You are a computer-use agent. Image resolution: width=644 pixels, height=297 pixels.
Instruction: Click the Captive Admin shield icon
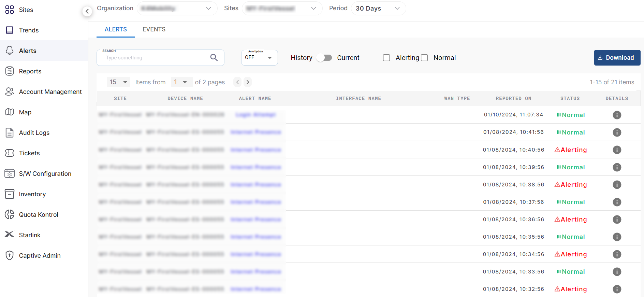[10, 255]
